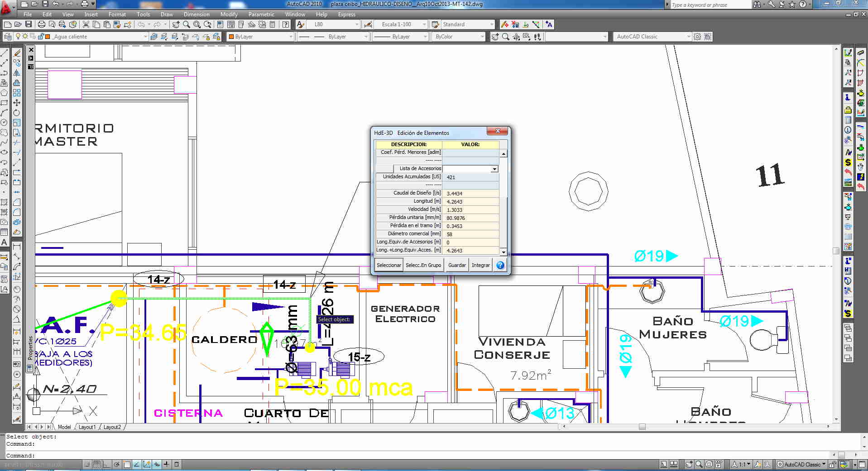Click the Save icon in the standard toolbar
Viewport: 868px width, 471px height.
tap(29, 24)
